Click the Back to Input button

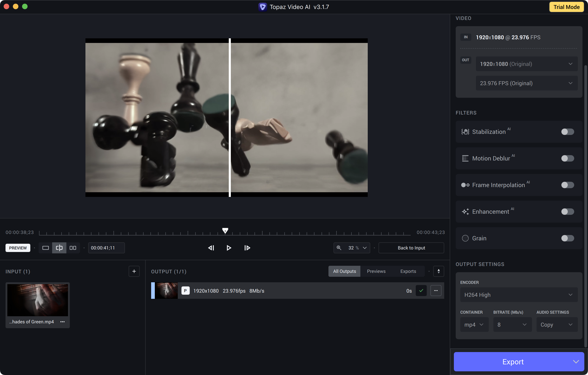pyautogui.click(x=411, y=248)
